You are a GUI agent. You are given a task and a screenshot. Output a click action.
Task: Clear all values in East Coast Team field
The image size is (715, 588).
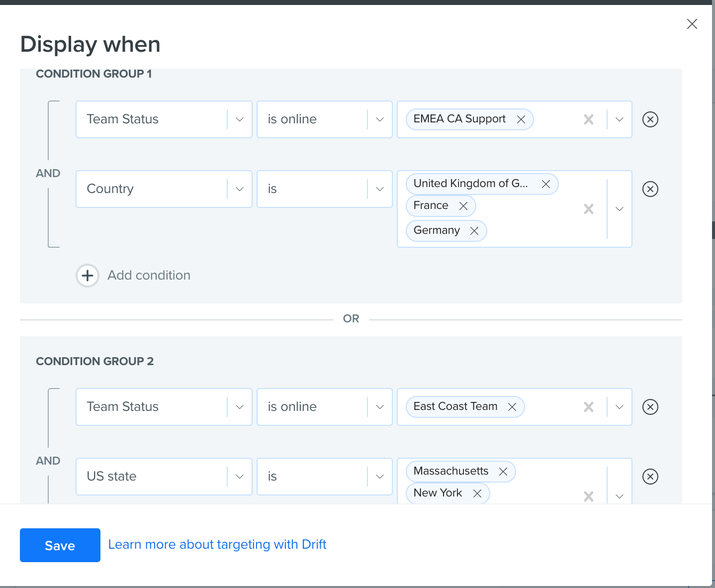coord(589,407)
